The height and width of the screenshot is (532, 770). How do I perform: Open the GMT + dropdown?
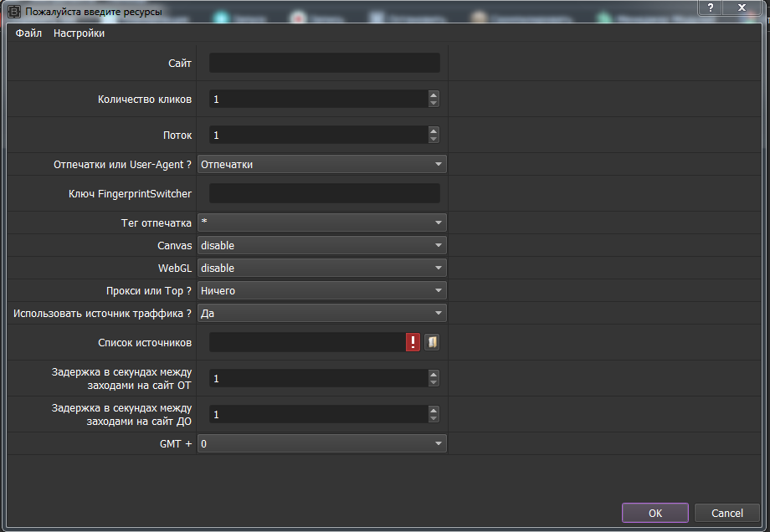321,443
